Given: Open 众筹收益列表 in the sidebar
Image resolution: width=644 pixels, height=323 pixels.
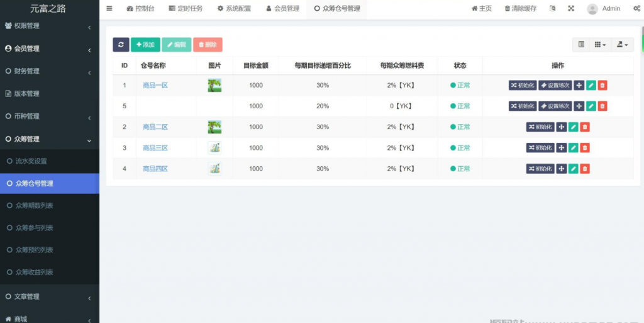Looking at the screenshot, I should click(49, 272).
